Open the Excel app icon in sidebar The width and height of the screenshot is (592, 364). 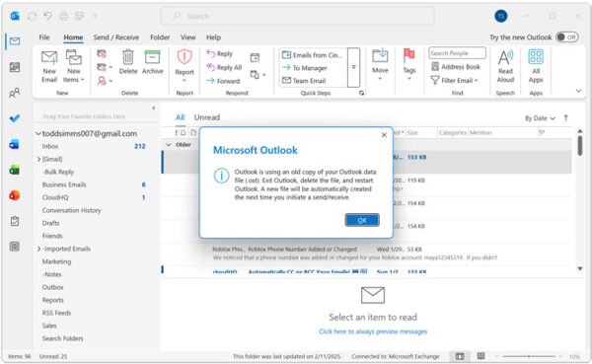(x=15, y=170)
